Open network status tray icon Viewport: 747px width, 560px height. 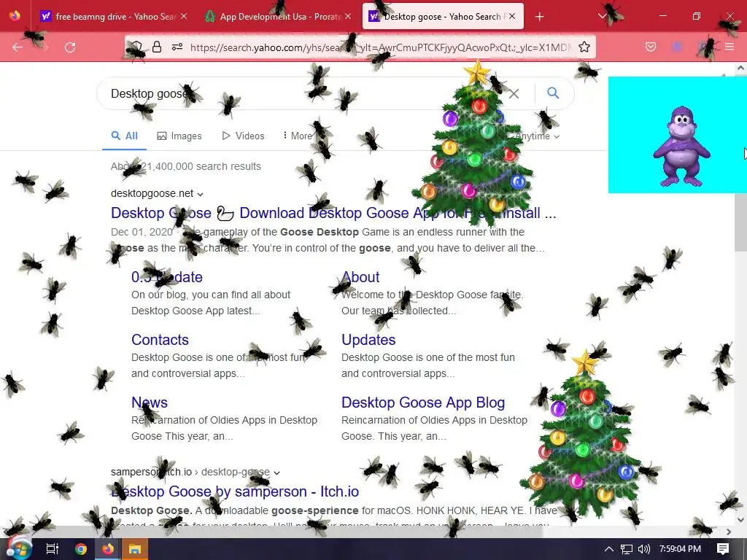(x=627, y=549)
